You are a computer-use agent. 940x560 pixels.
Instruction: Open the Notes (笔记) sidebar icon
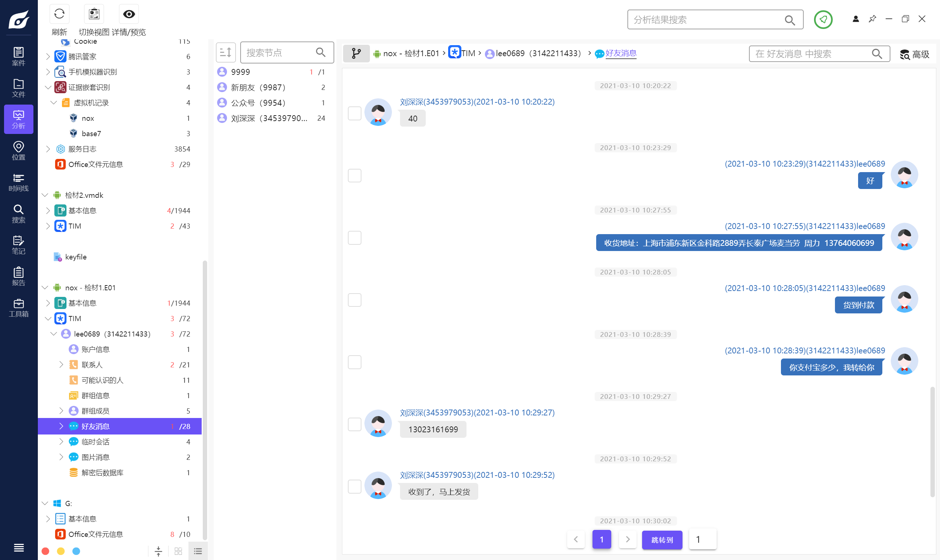pos(18,245)
